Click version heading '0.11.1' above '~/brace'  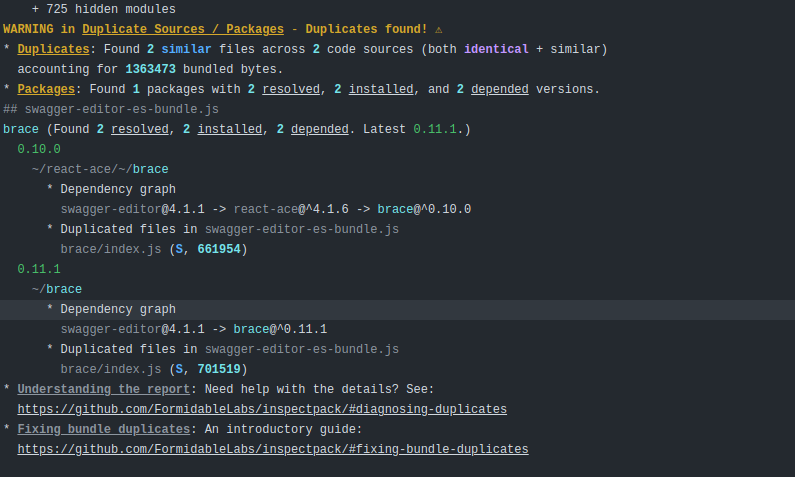(x=39, y=269)
